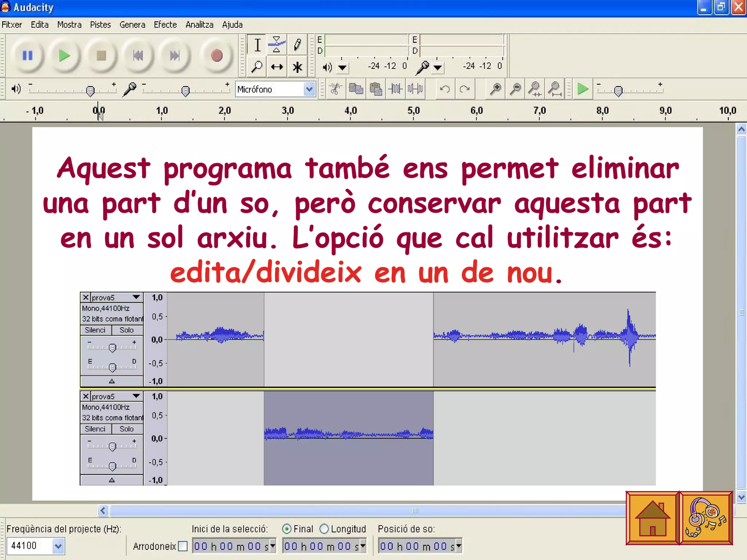This screenshot has width=747, height=560.
Task: Select the Longitud radio button
Action: tap(324, 529)
